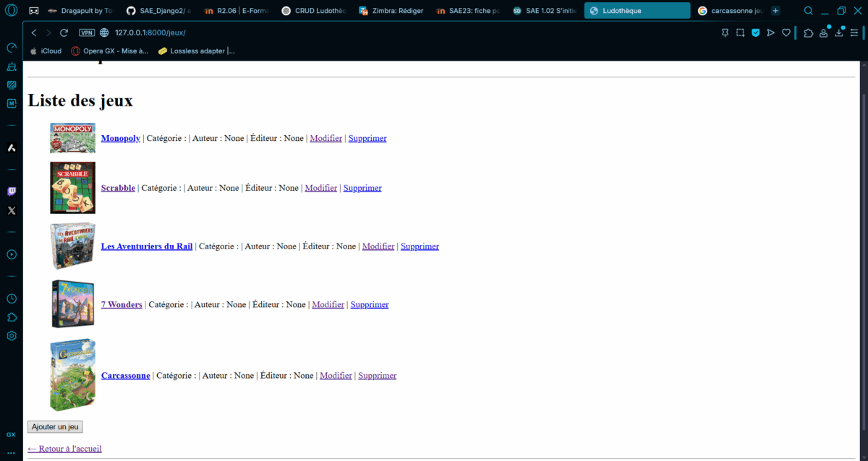Click the Monopoly box thumbnail
The width and height of the screenshot is (868, 461).
[x=72, y=138]
